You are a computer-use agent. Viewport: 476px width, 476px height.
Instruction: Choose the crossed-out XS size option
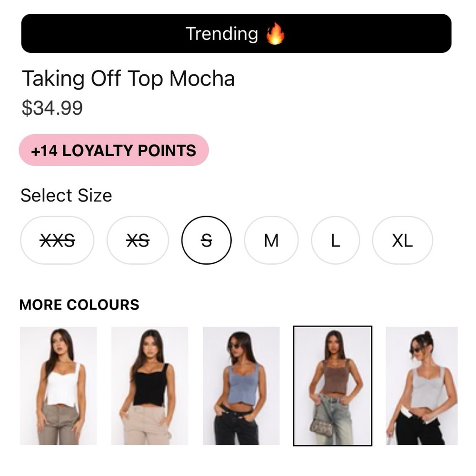coord(138,240)
